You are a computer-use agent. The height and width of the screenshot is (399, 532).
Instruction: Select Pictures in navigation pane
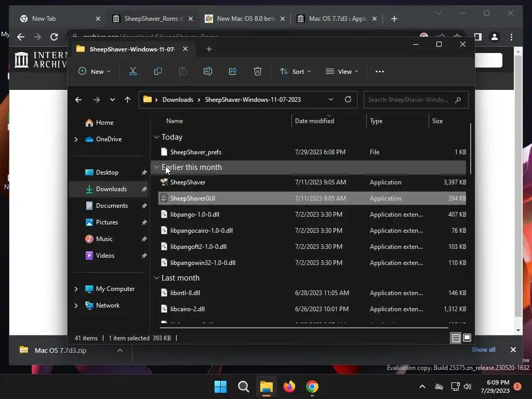coord(107,222)
